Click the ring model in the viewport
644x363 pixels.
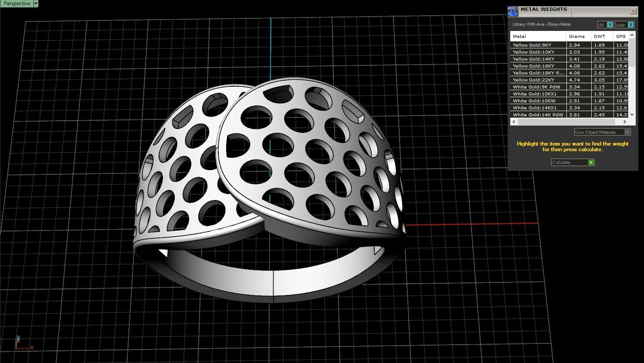(269, 190)
